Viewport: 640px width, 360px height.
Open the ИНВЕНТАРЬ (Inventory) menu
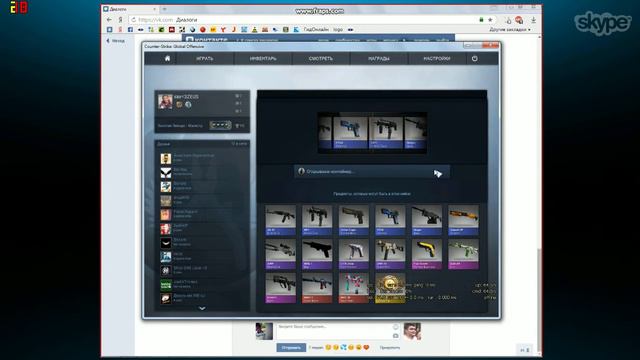tap(263, 59)
